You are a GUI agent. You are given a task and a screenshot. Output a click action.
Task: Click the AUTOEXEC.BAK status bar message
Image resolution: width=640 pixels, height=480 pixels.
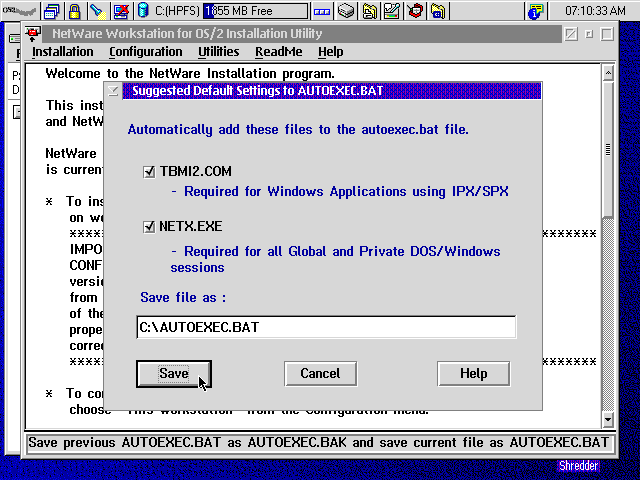(x=319, y=442)
